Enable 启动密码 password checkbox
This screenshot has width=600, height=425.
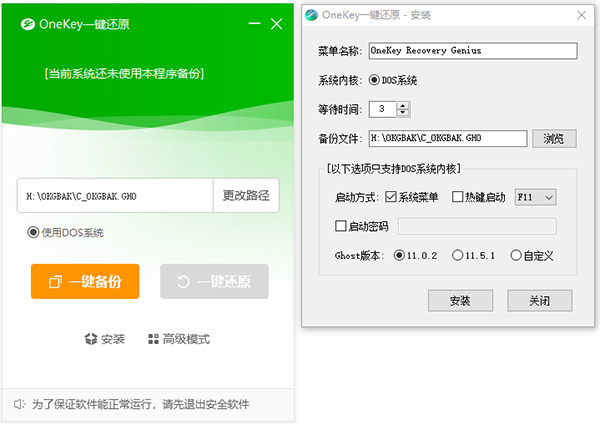tap(341, 226)
